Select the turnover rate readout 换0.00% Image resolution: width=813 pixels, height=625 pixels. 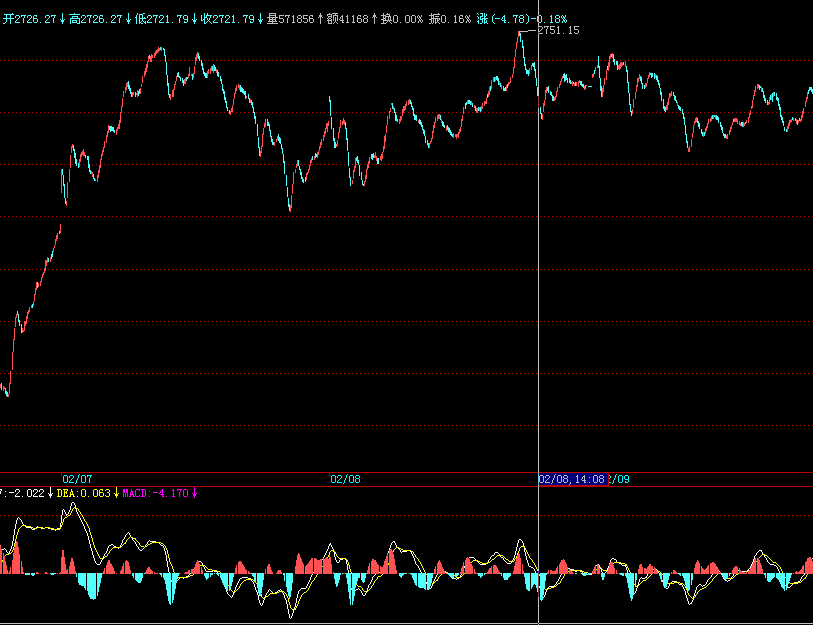(404, 19)
